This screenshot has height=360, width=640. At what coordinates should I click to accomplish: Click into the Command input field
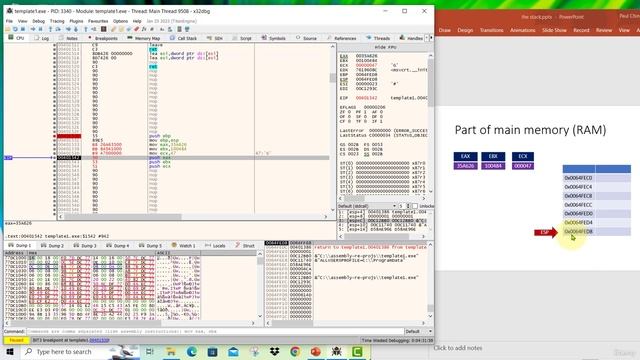(x=215, y=331)
